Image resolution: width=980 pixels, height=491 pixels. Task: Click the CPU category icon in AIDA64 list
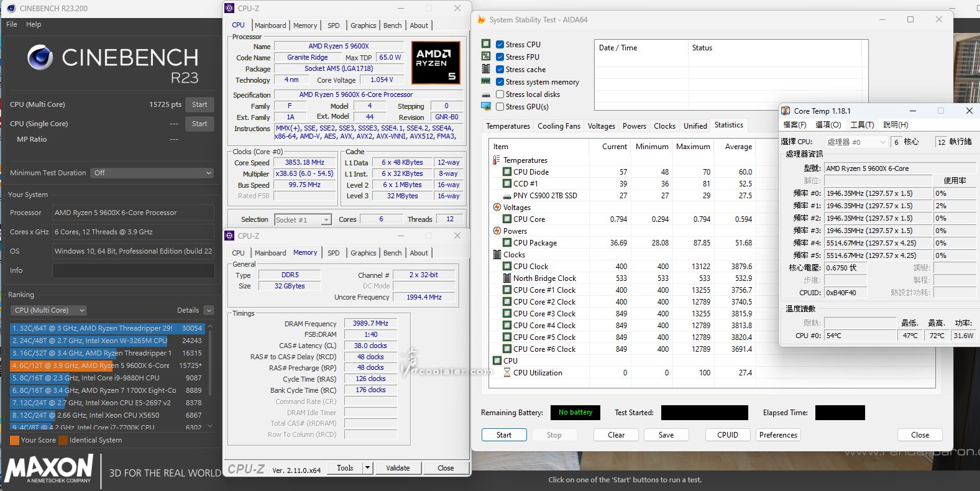(497, 360)
